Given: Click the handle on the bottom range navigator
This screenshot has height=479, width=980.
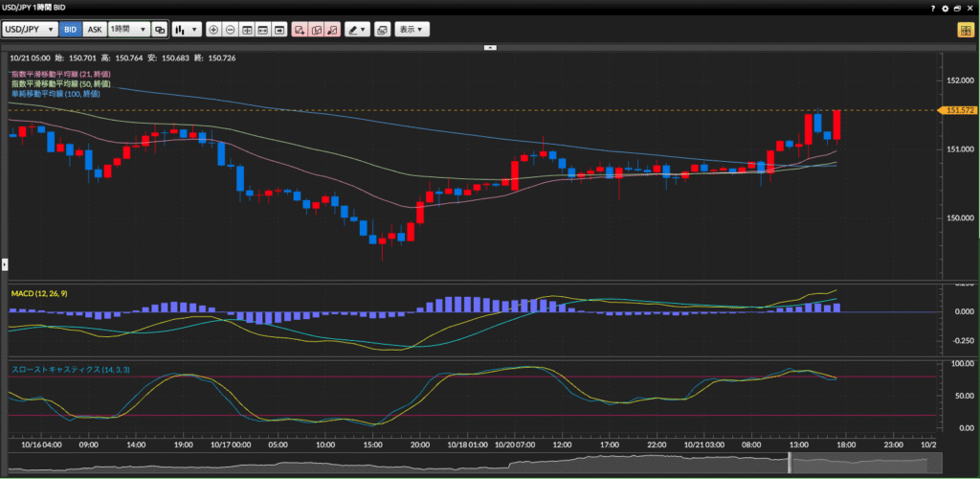Looking at the screenshot, I should point(790,463).
